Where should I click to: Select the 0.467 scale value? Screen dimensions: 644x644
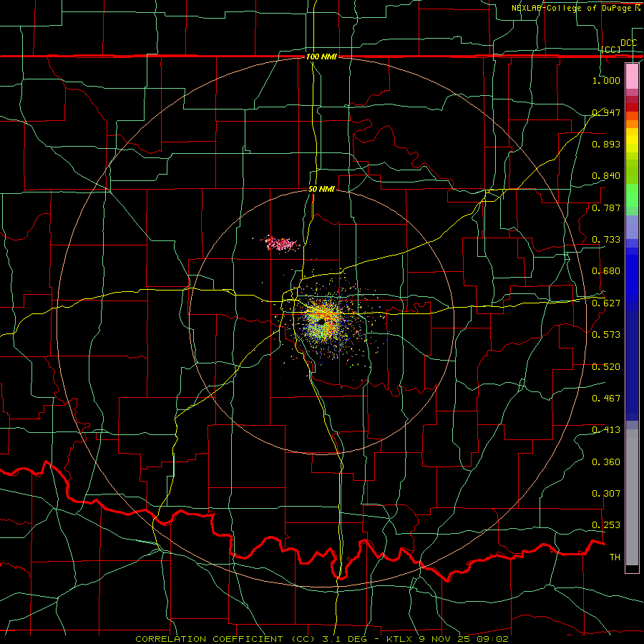click(x=606, y=399)
